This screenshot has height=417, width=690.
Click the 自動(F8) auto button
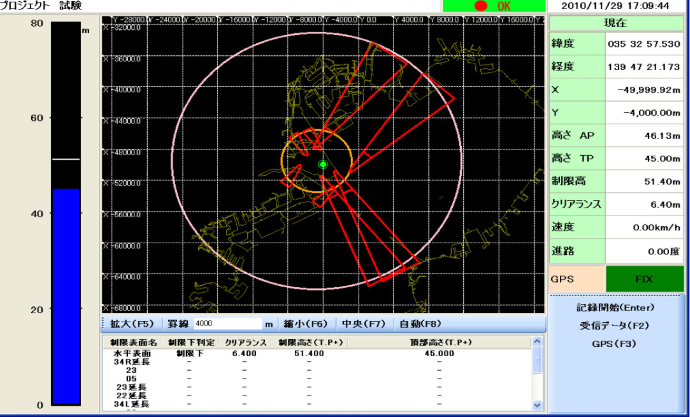coord(420,324)
